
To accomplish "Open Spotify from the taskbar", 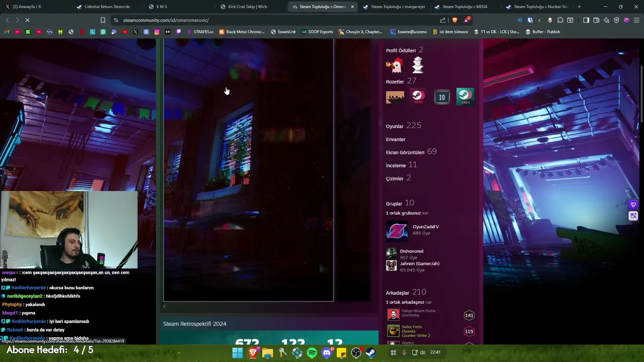I will pyautogui.click(x=312, y=353).
